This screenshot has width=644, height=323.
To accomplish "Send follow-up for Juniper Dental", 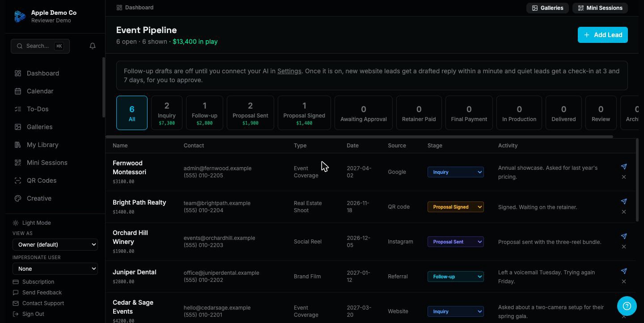I will [624, 271].
